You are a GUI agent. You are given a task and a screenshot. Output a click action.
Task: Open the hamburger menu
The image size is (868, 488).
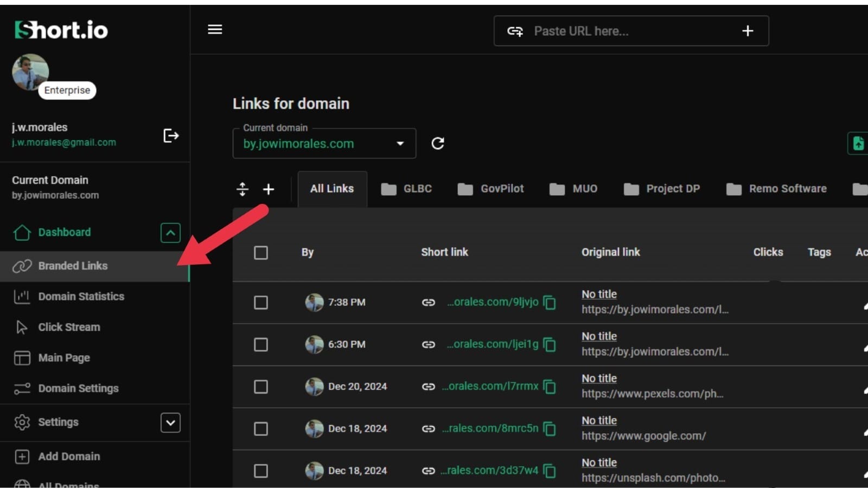pyautogui.click(x=215, y=29)
